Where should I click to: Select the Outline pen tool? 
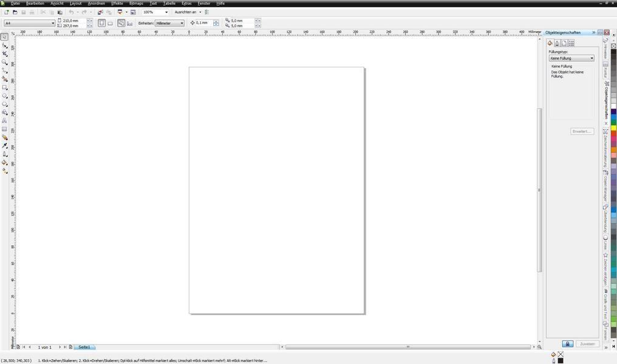click(4, 154)
